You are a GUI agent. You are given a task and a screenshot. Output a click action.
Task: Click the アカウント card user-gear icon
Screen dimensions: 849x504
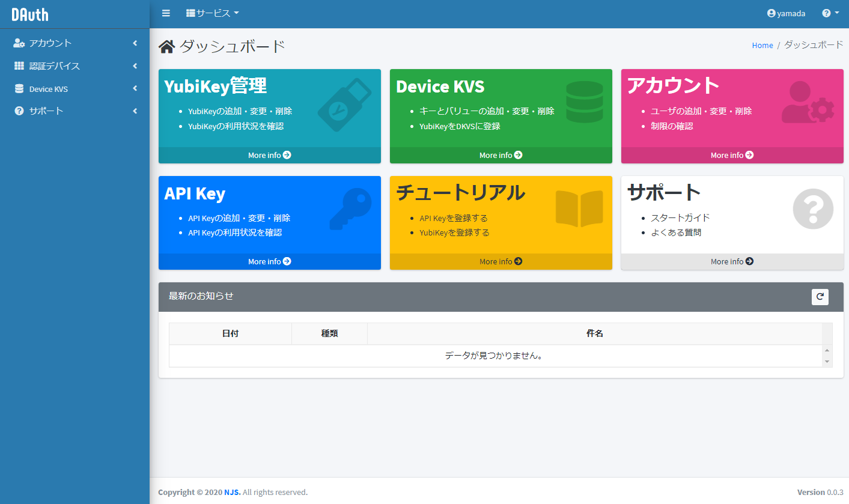808,102
